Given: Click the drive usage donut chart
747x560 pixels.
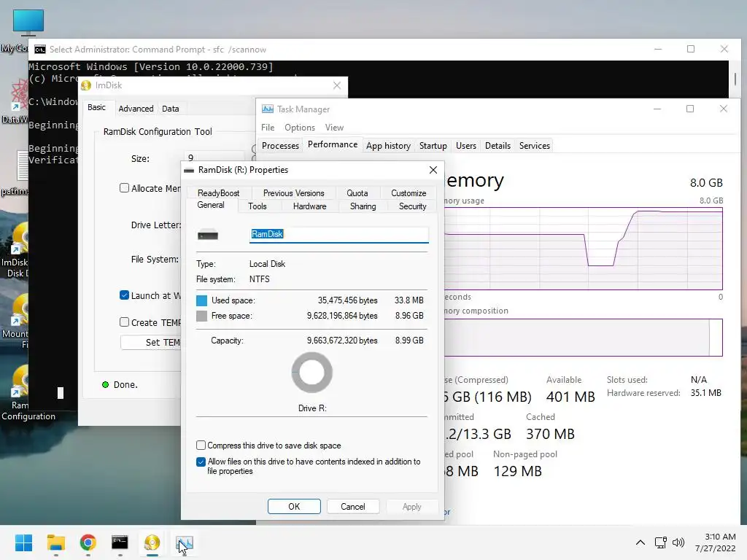Looking at the screenshot, I should [312, 373].
